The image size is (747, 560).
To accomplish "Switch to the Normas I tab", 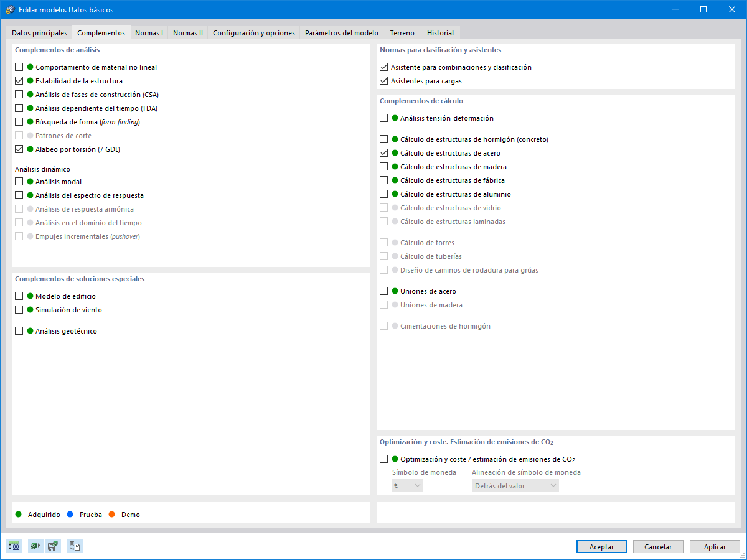I will point(149,32).
